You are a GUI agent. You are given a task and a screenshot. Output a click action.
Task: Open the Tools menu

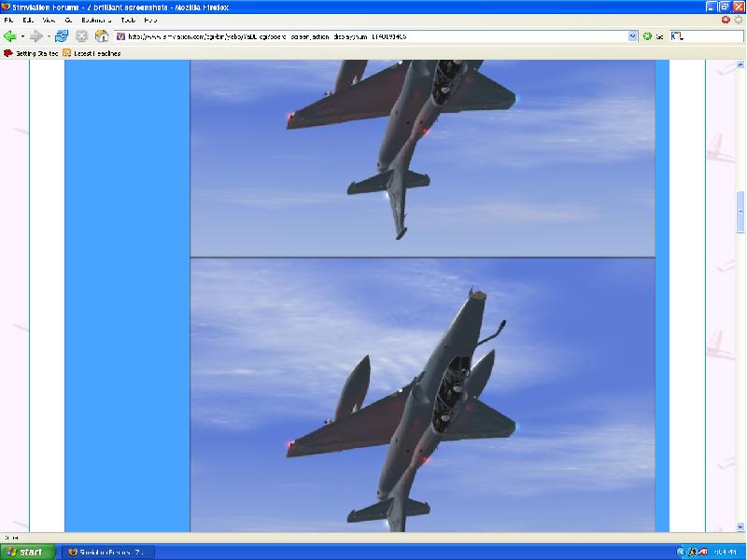[x=128, y=20]
